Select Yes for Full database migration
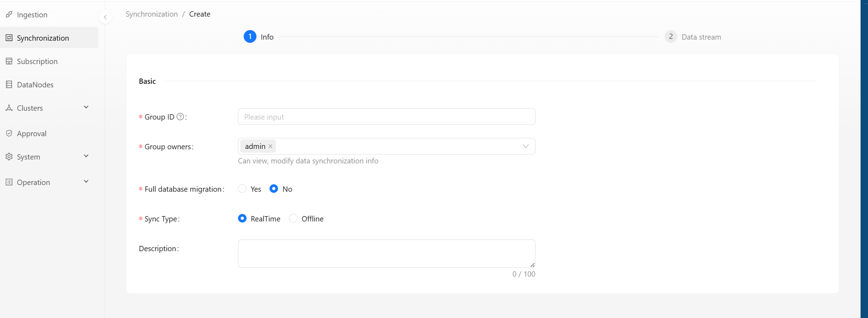Image resolution: width=868 pixels, height=318 pixels. click(x=242, y=189)
